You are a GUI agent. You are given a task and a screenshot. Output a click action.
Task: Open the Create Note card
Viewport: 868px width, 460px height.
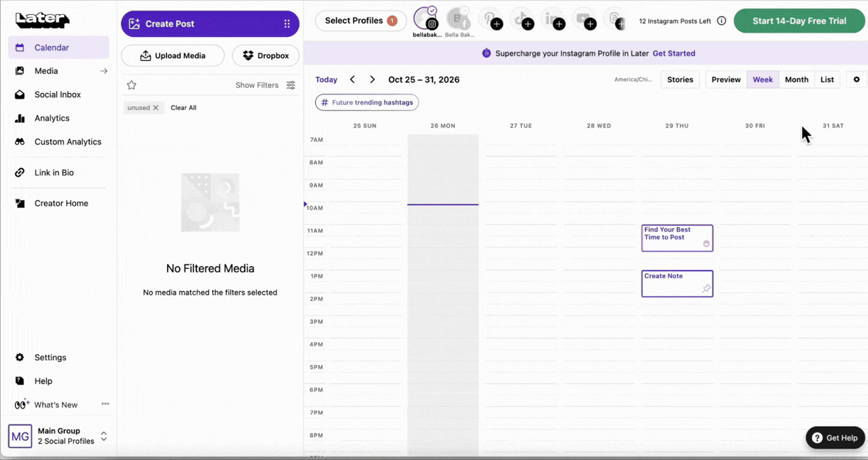[677, 283]
